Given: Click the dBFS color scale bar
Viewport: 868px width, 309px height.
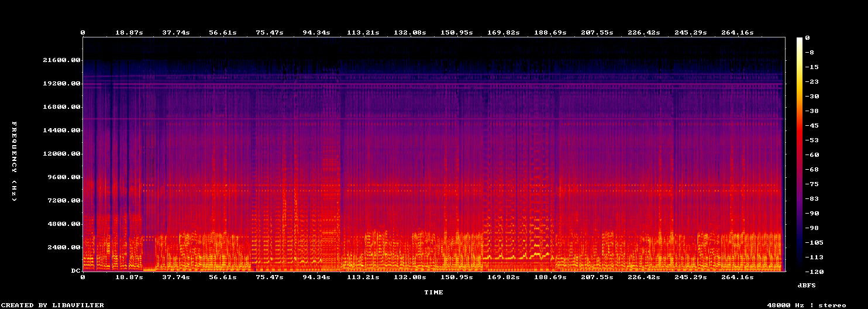Looking at the screenshot, I should (x=800, y=154).
